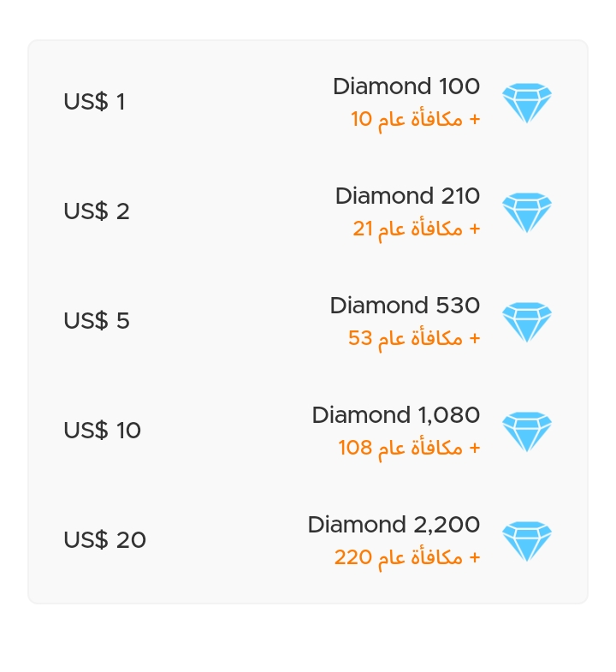Viewport: 616px width, 672px height.
Task: Click the orange bonus 108 text
Action: 410,448
